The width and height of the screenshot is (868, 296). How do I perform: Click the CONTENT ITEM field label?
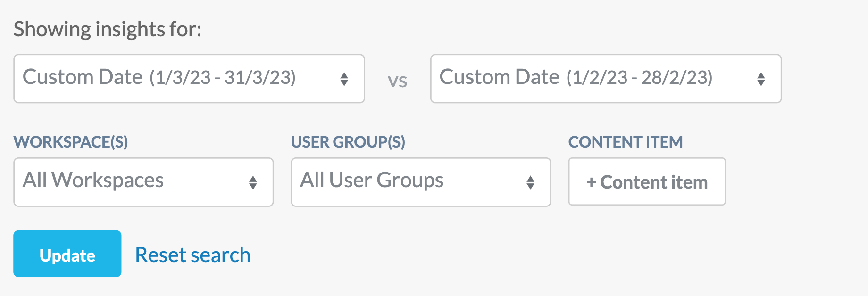(x=626, y=142)
